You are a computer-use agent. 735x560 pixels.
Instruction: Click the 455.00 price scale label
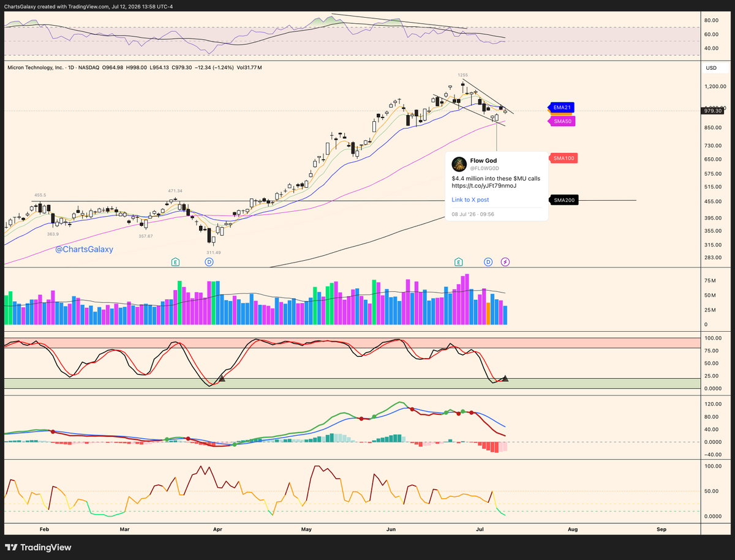tap(713, 202)
